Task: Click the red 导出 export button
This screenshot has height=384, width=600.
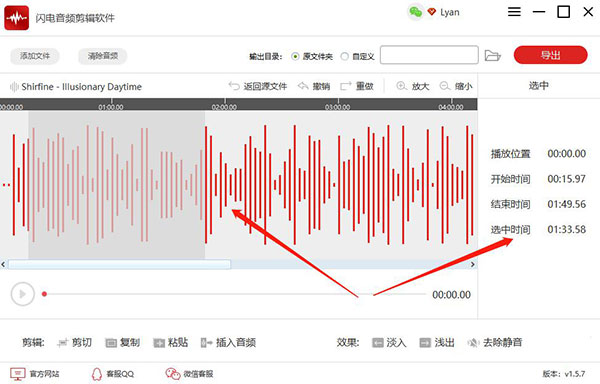Action: point(550,55)
